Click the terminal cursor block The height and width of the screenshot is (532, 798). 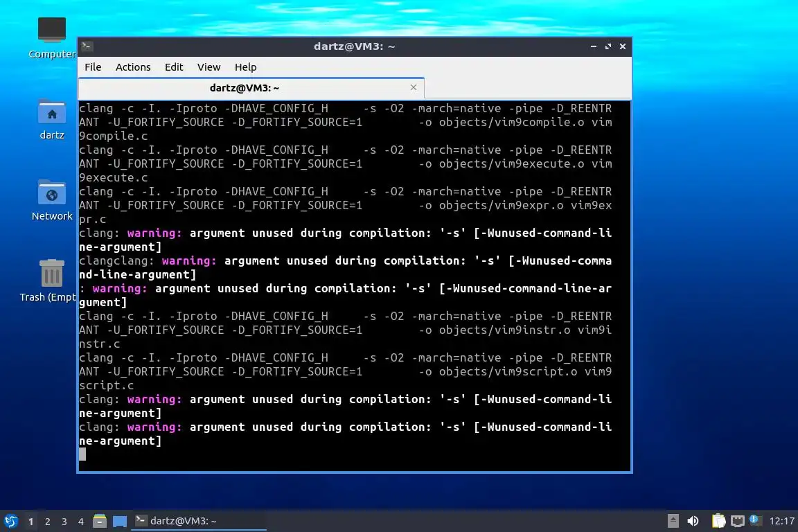[82, 454]
